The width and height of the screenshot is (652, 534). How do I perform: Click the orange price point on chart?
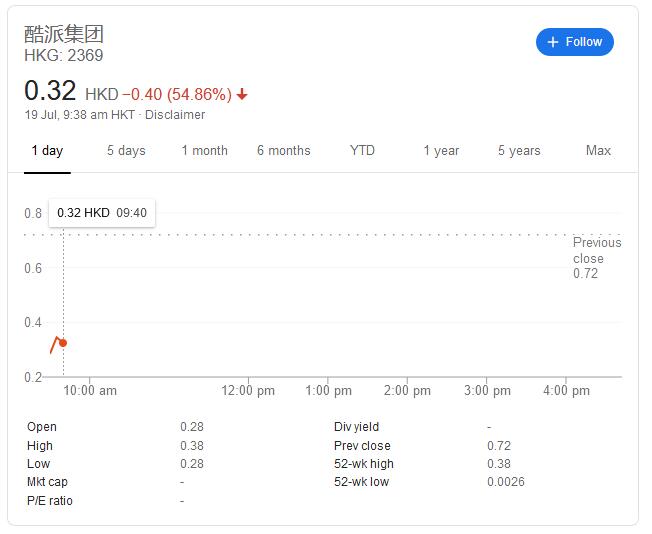click(63, 343)
